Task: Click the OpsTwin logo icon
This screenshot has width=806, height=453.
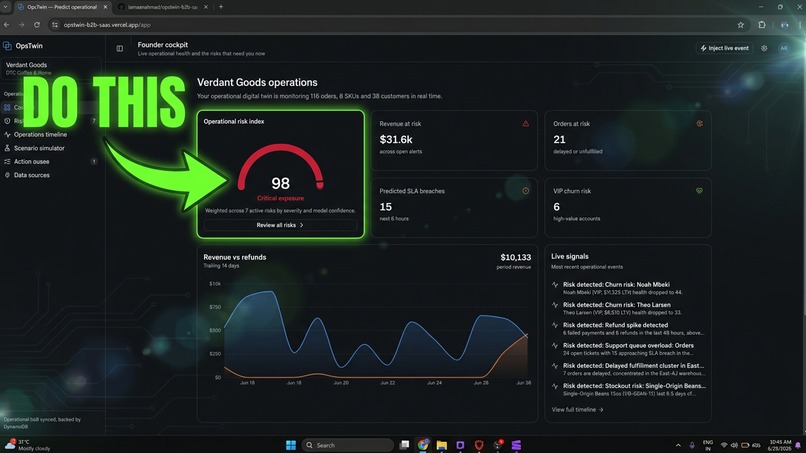Action: (x=7, y=46)
